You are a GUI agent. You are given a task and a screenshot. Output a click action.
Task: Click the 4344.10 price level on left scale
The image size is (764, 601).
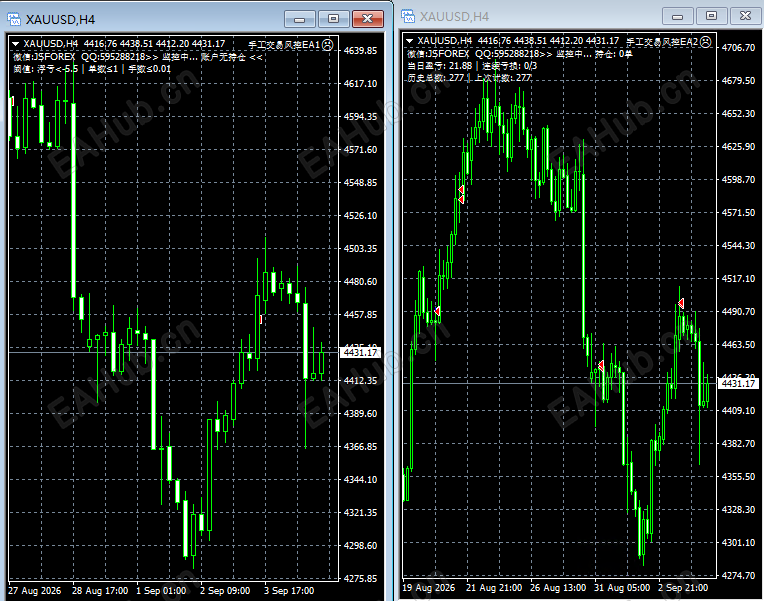tap(360, 480)
